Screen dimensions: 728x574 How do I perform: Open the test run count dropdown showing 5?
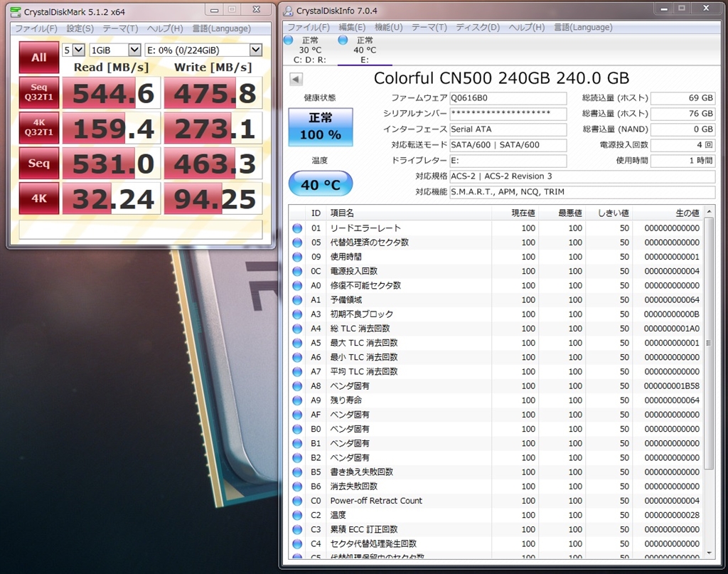(72, 49)
